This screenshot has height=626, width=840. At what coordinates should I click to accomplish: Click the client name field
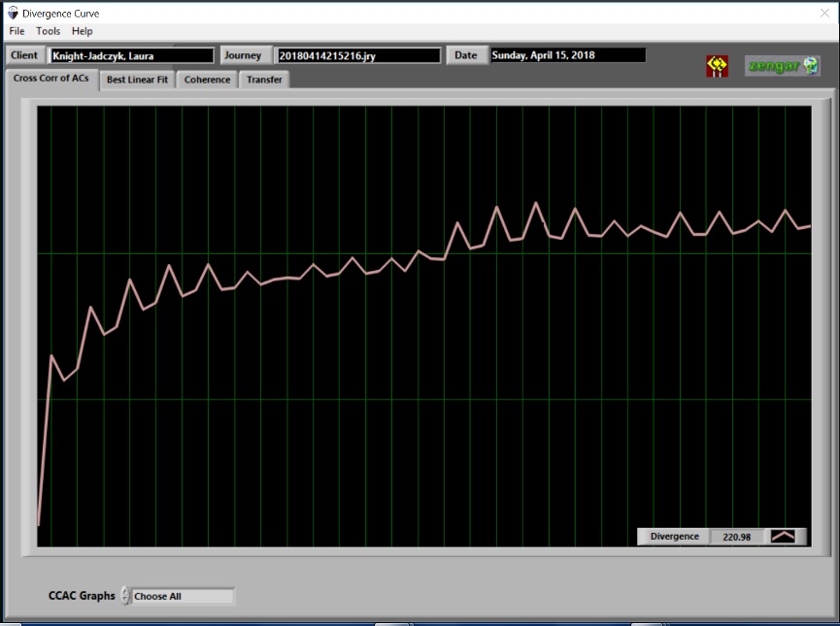[131, 55]
